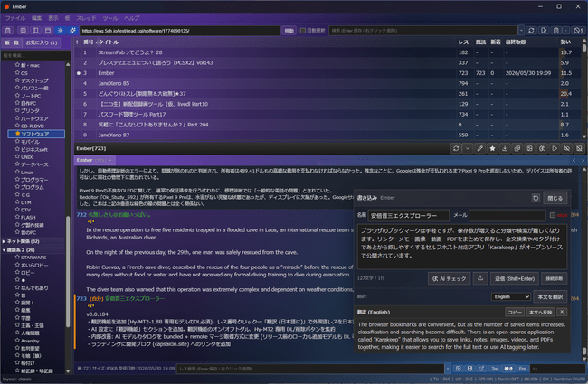The width and height of the screenshot is (588, 384).
Task: Open the スレッド menu
Action: tap(86, 18)
